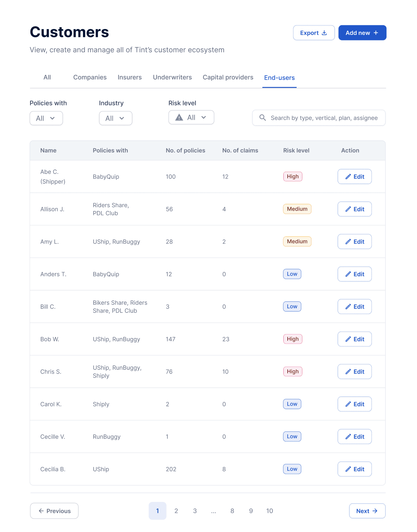417x532 pixels.
Task: Click the name Allison J.
Action: (x=52, y=209)
